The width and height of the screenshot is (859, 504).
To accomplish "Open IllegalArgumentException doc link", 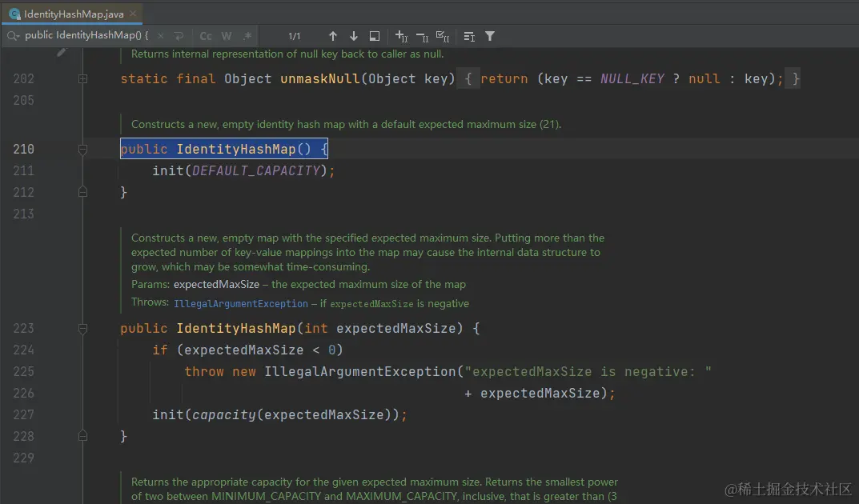I will pos(240,303).
